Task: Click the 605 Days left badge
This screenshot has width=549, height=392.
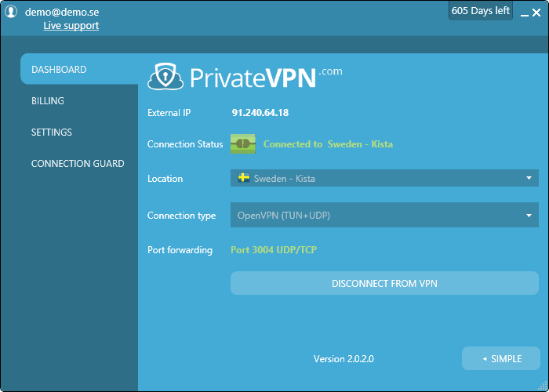Action: click(x=480, y=11)
